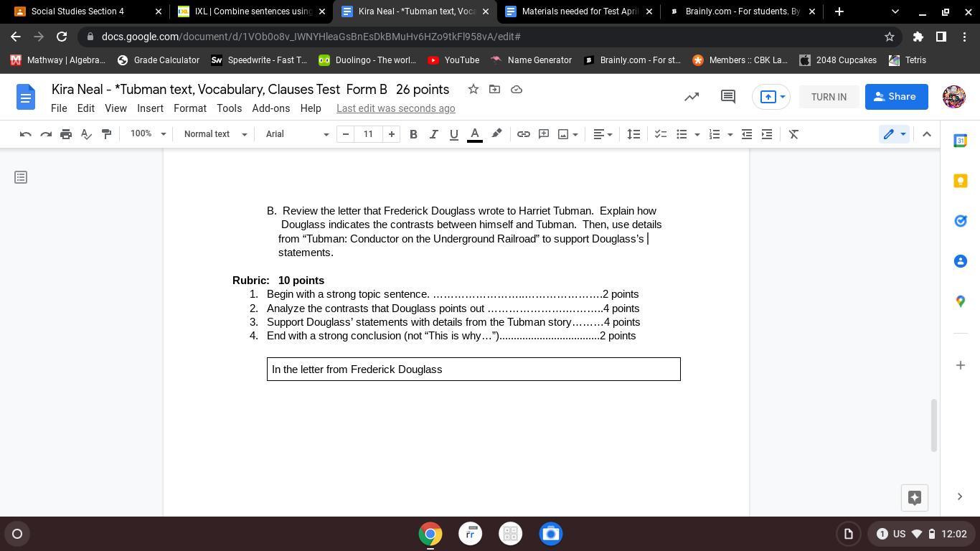Decrease the font size
The height and width of the screenshot is (551, 980).
pyautogui.click(x=346, y=134)
